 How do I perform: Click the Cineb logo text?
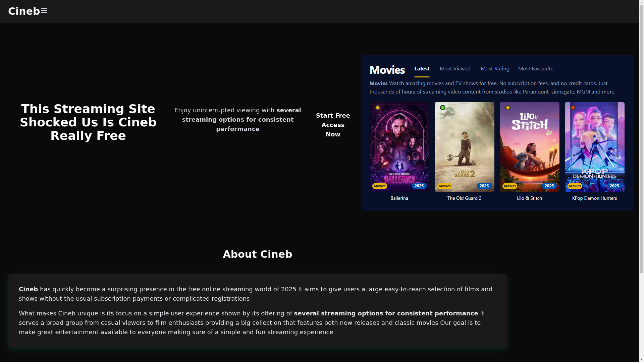tap(24, 11)
